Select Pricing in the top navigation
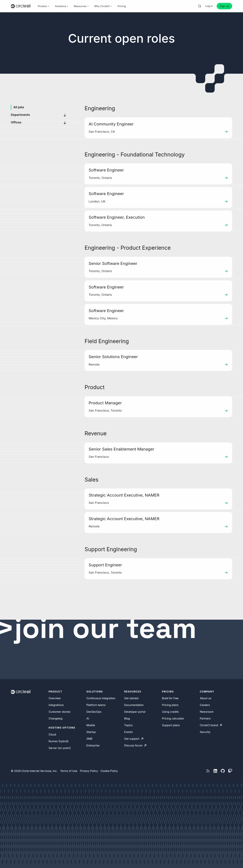Image resolution: width=243 pixels, height=868 pixels. [x=121, y=6]
